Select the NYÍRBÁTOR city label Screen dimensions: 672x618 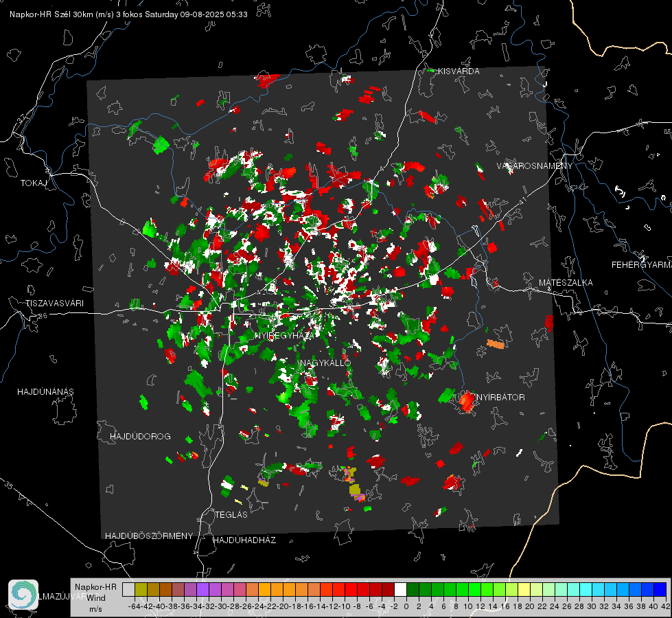(500, 398)
